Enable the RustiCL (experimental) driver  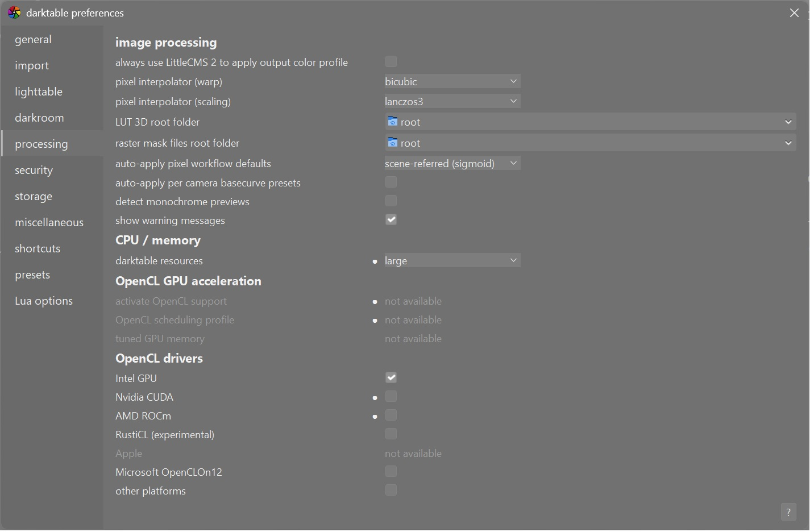pyautogui.click(x=391, y=434)
